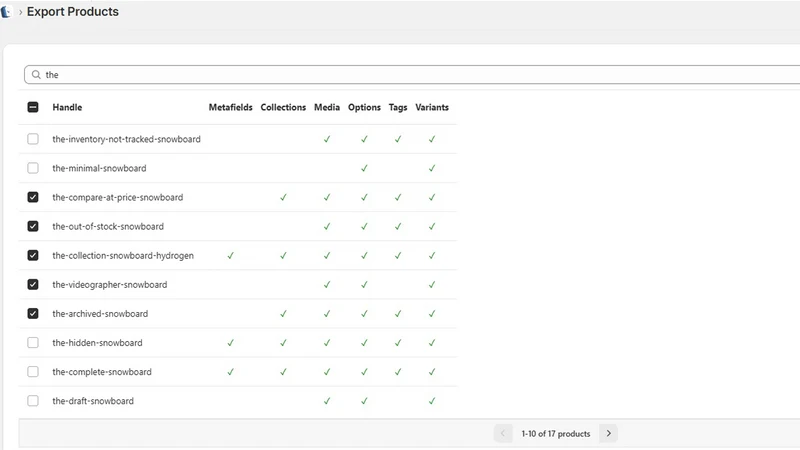The height and width of the screenshot is (450, 800).
Task: Uncheck the-archived-snowboard checkbox
Action: (x=33, y=313)
